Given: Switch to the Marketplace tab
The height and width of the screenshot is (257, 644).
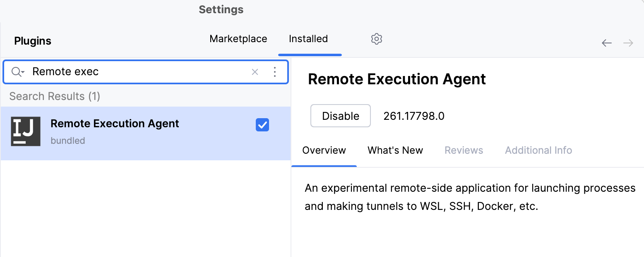Looking at the screenshot, I should (x=238, y=38).
